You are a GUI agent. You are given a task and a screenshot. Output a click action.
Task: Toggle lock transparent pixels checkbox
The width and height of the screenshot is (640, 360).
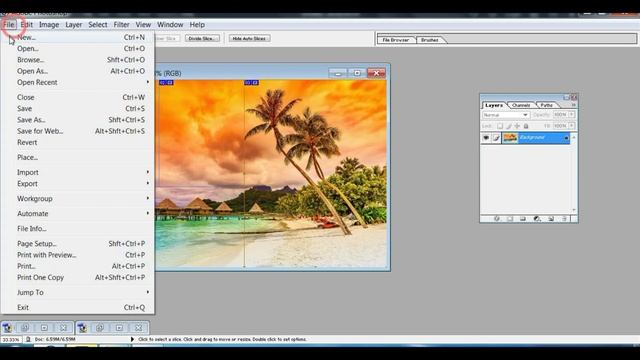[x=500, y=126]
